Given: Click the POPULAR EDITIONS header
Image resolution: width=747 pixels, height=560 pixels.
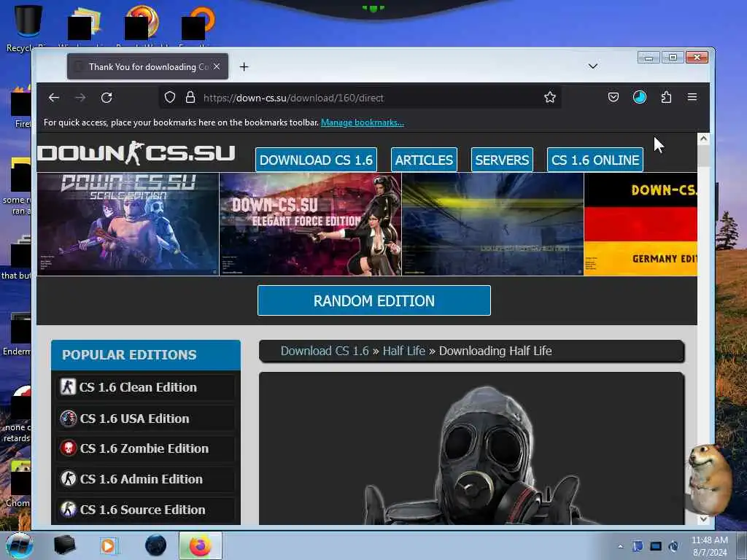Looking at the screenshot, I should [146, 355].
